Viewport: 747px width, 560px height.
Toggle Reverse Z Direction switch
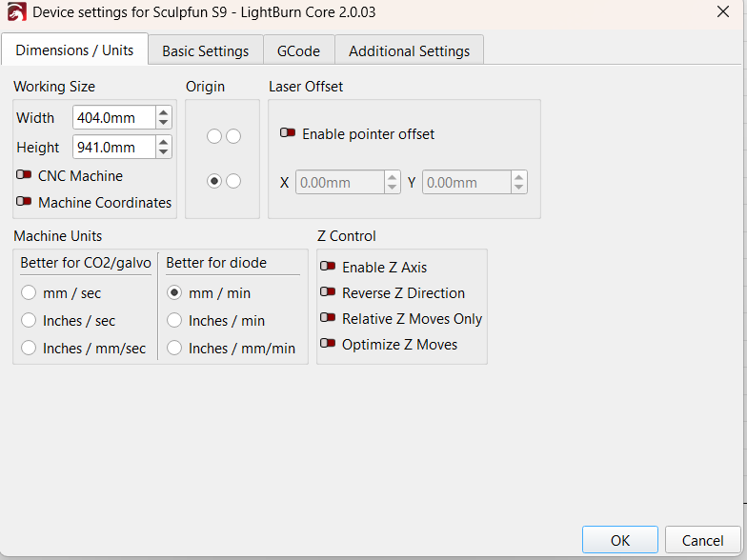click(328, 293)
